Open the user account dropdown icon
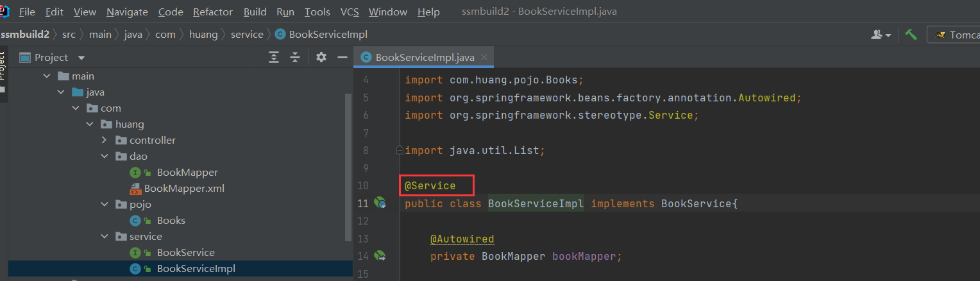The height and width of the screenshot is (281, 980). [x=881, y=35]
